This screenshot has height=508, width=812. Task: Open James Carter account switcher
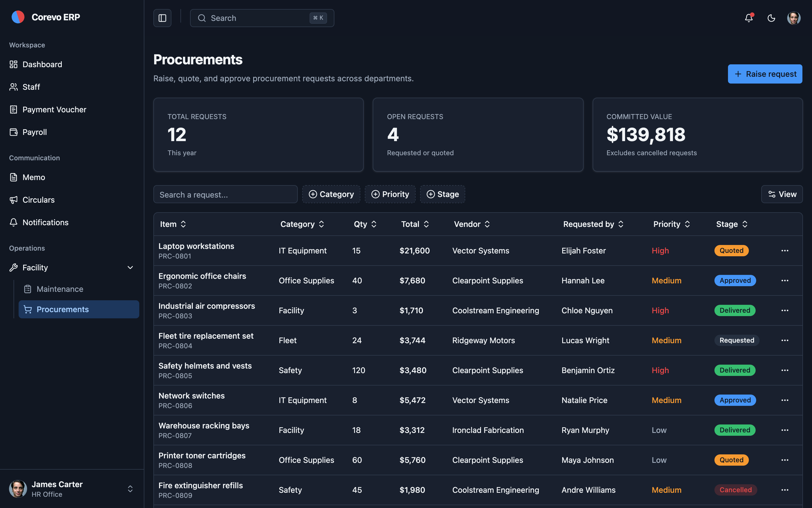click(x=72, y=489)
